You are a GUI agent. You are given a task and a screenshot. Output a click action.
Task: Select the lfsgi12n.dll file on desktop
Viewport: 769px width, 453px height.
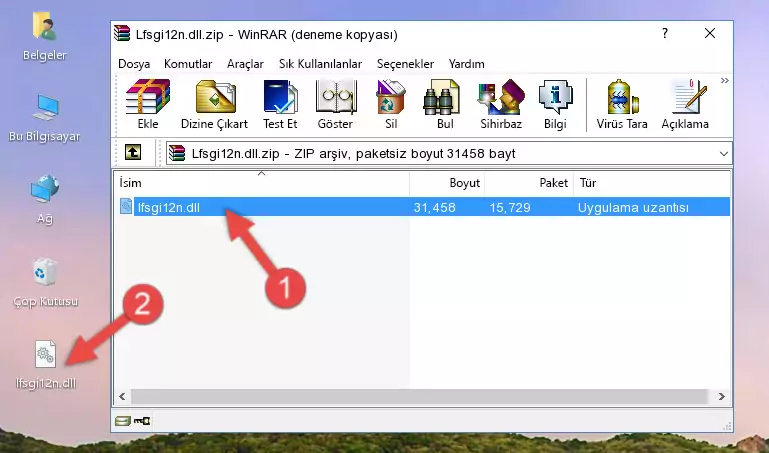pos(46,365)
